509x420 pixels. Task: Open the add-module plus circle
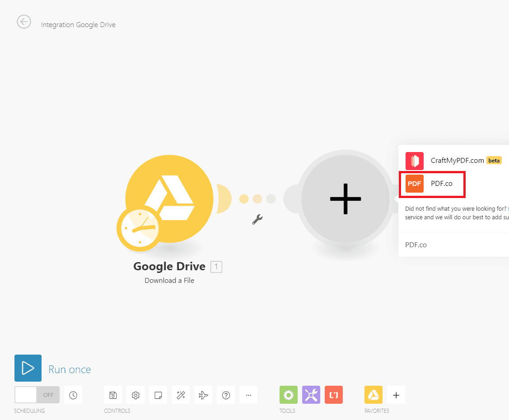[x=345, y=198]
